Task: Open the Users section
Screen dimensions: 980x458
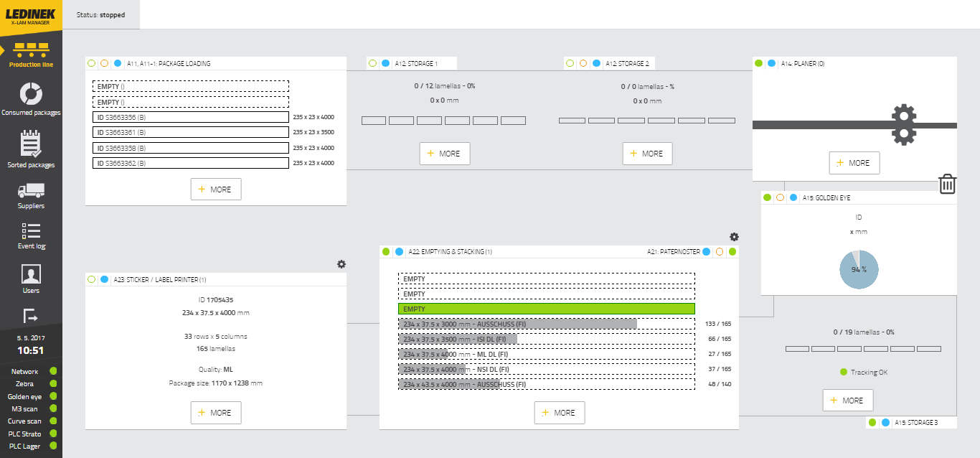Action: 31,278
